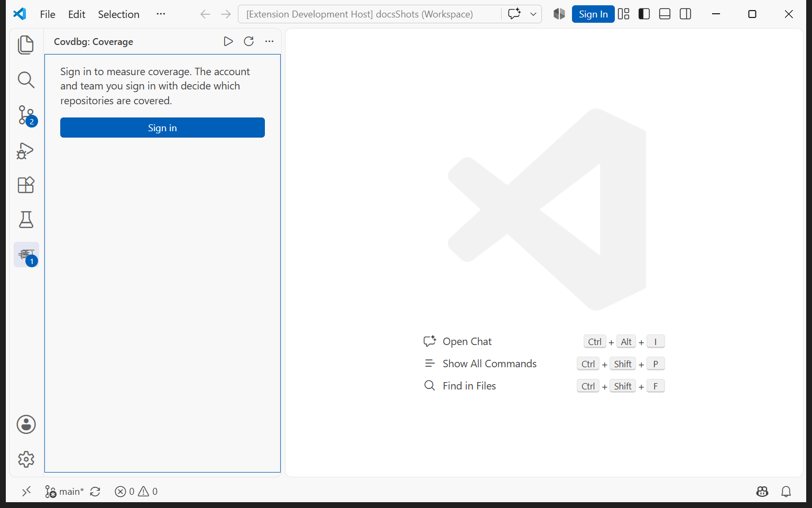
Task: Go back with the left arrow
Action: (205, 14)
